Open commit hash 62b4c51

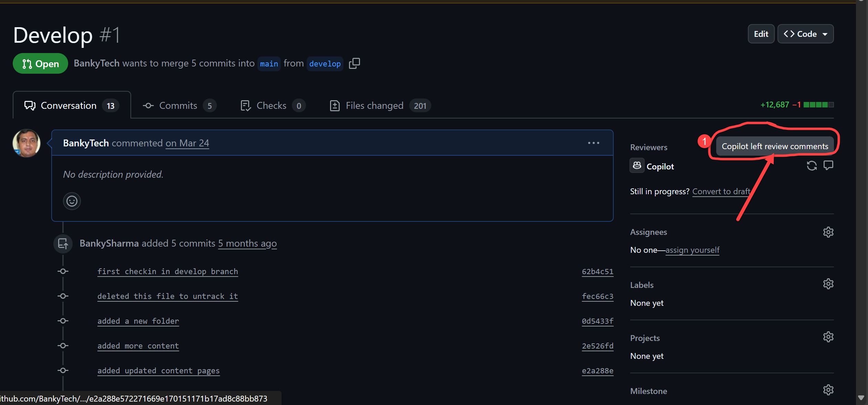pyautogui.click(x=597, y=271)
